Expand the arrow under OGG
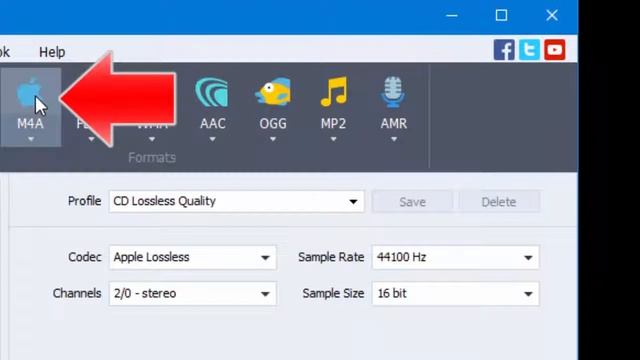The height and width of the screenshot is (360, 640). [x=273, y=140]
